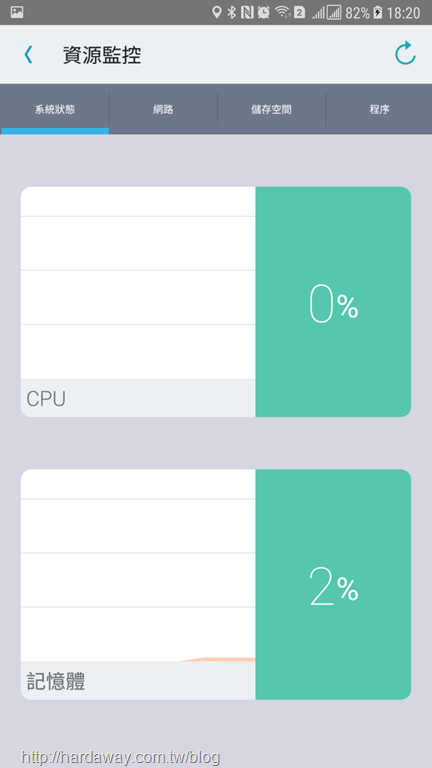Select the CPU usage graph area
Image resolution: width=432 pixels, height=768 pixels.
(x=138, y=283)
